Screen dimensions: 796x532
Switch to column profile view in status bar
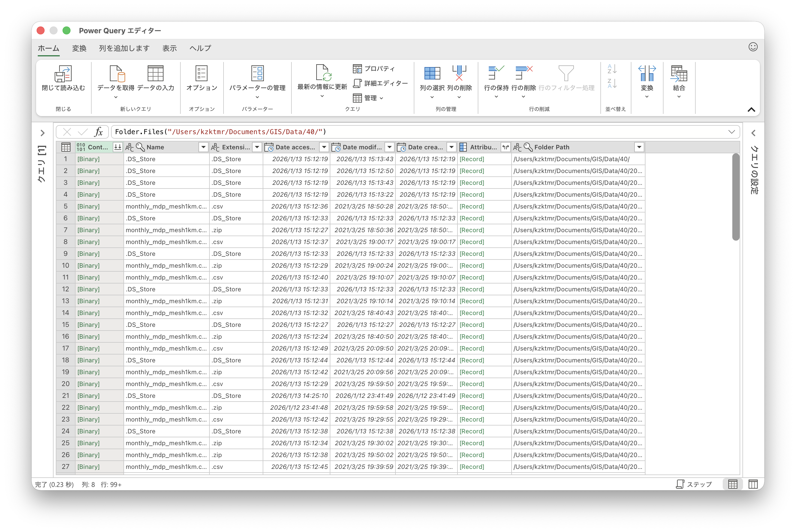tap(753, 484)
